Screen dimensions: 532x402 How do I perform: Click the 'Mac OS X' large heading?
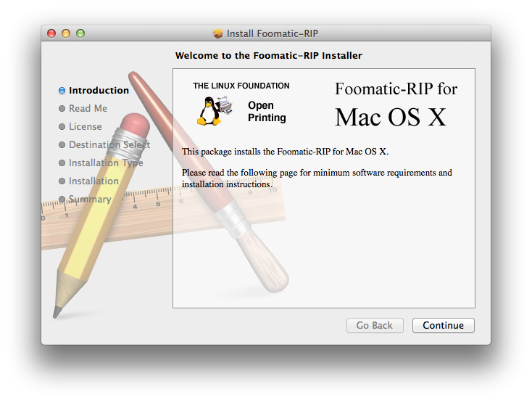click(391, 118)
